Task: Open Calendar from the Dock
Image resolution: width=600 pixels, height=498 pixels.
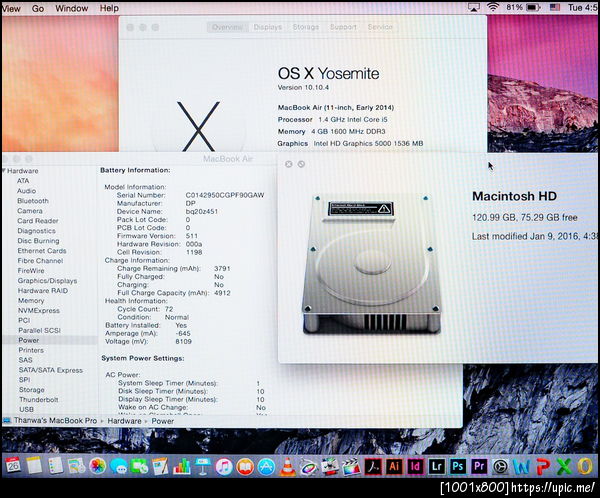Action: (x=13, y=466)
